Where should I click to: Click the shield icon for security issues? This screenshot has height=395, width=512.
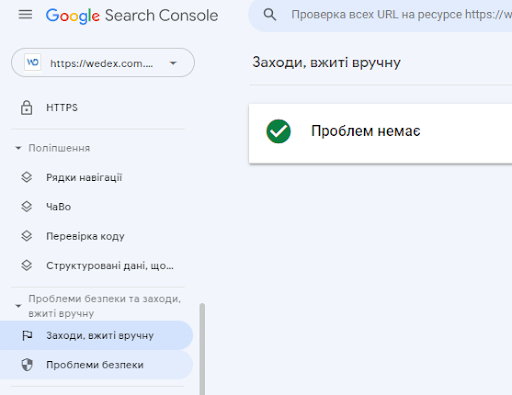(x=27, y=365)
